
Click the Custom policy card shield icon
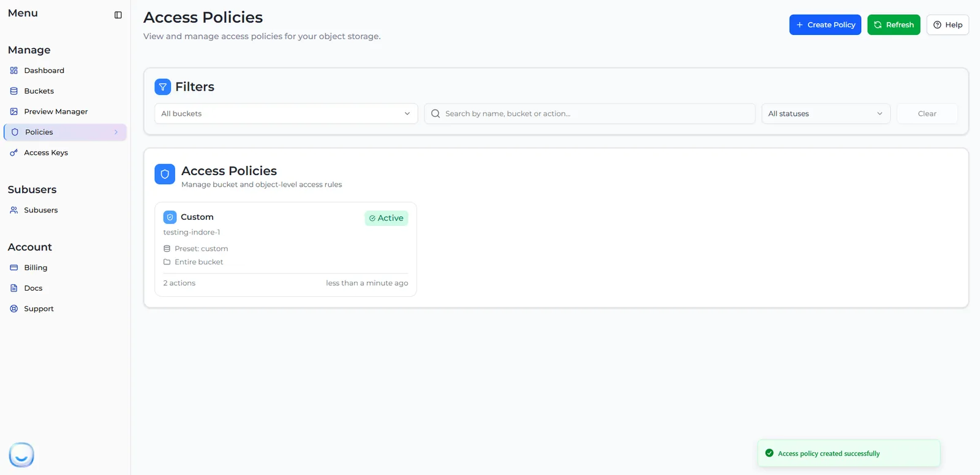tap(170, 217)
